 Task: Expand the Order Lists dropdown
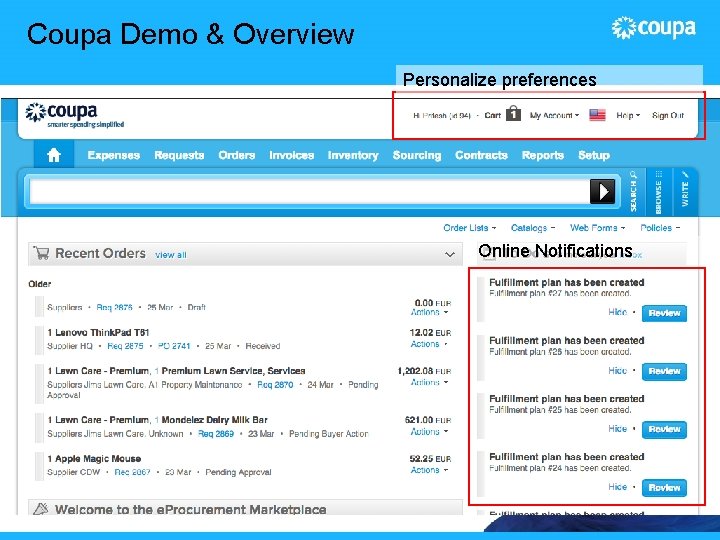pos(470,228)
